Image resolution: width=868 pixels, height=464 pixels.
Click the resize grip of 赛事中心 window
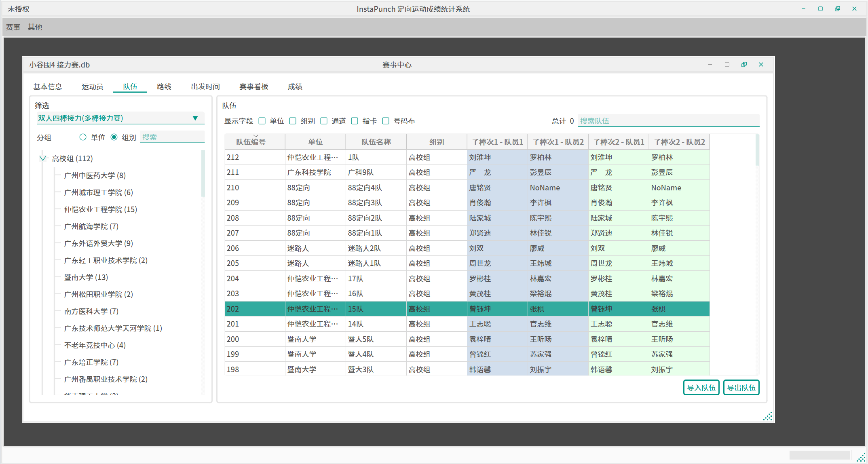tap(767, 416)
